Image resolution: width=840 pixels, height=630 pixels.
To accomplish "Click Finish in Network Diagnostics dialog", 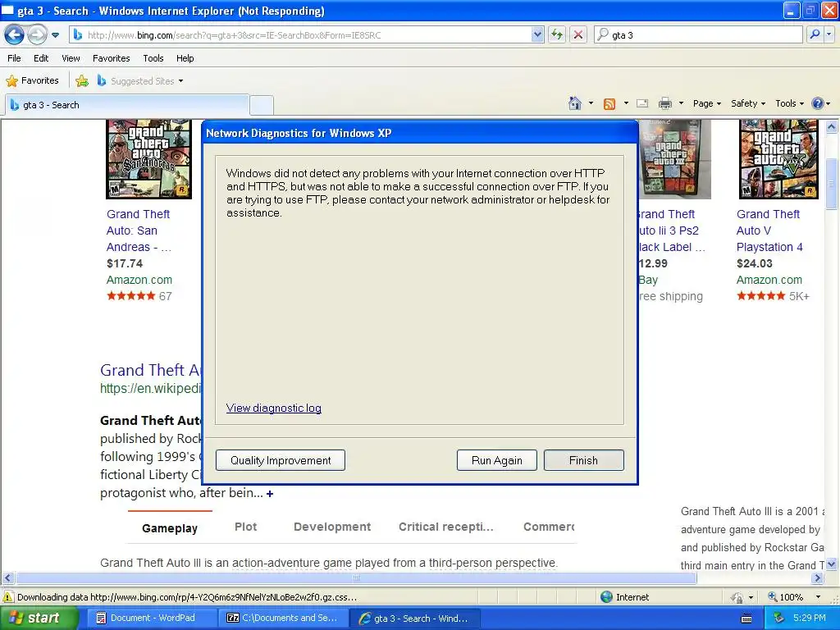I will pos(583,460).
